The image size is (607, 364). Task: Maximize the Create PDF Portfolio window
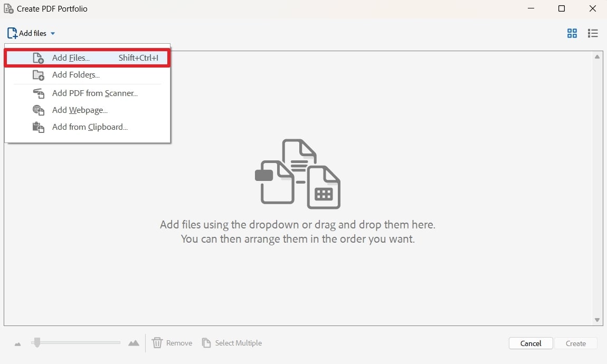tap(561, 8)
